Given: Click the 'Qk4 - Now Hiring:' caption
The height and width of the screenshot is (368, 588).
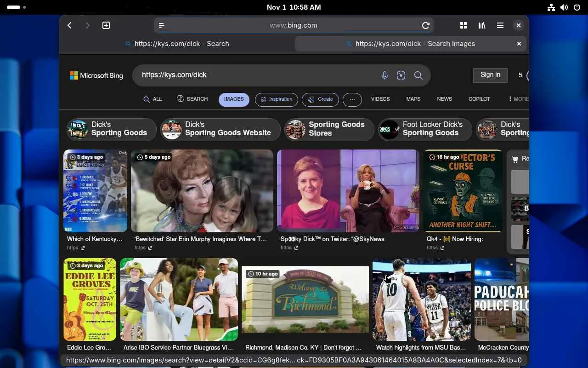Looking at the screenshot, I should (x=455, y=239).
